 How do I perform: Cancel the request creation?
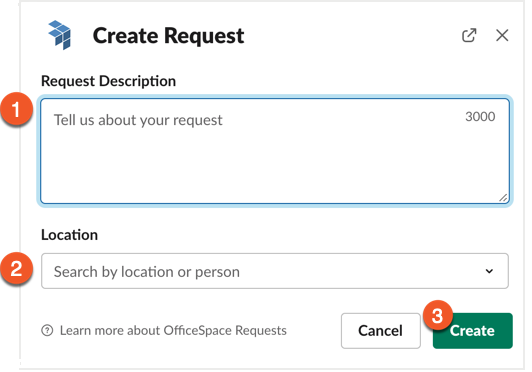pyautogui.click(x=381, y=331)
